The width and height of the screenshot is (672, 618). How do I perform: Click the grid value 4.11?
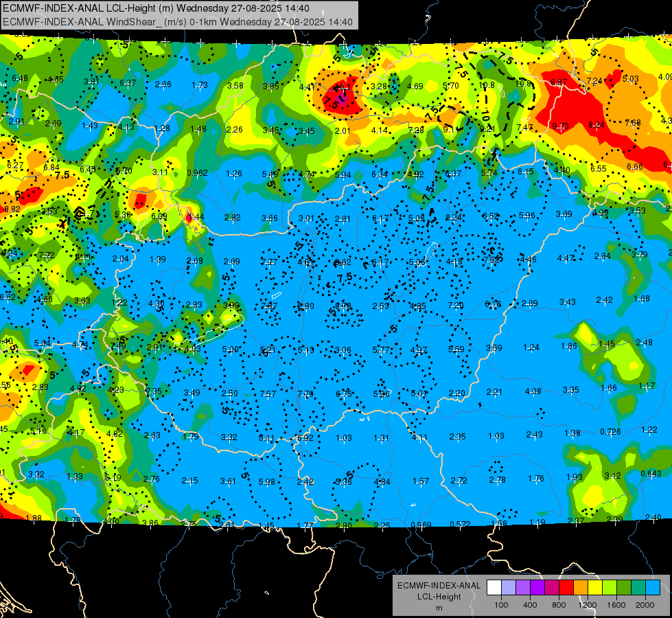pyautogui.click(x=419, y=437)
